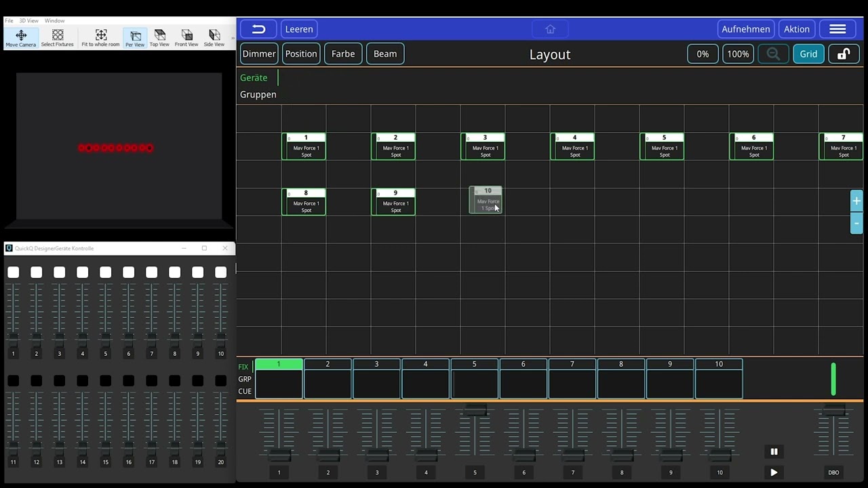
Task: Toggle white button above Kontrolle fader 10
Action: click(220, 272)
